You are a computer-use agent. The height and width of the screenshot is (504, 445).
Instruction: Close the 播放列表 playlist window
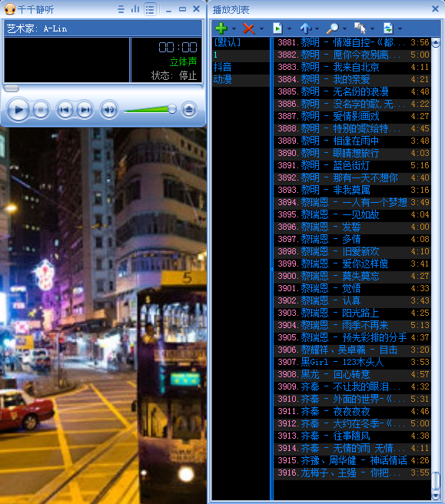[435, 9]
